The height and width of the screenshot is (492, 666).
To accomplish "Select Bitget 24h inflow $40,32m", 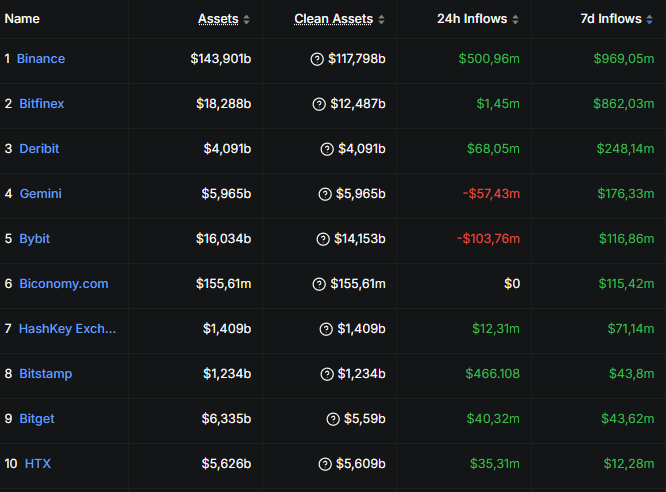I will [x=493, y=419].
